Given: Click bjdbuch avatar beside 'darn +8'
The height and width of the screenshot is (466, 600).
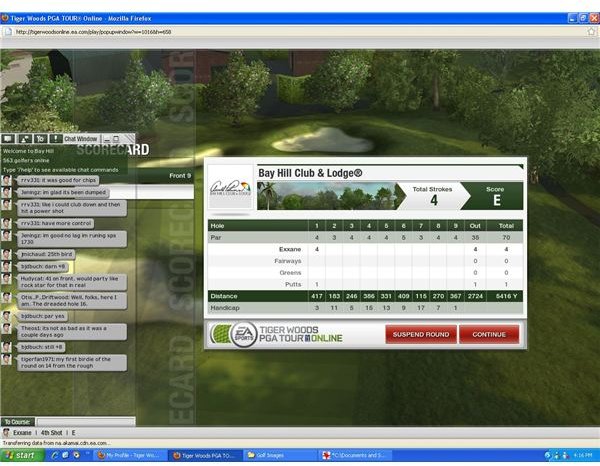Looking at the screenshot, I should tap(7, 267).
